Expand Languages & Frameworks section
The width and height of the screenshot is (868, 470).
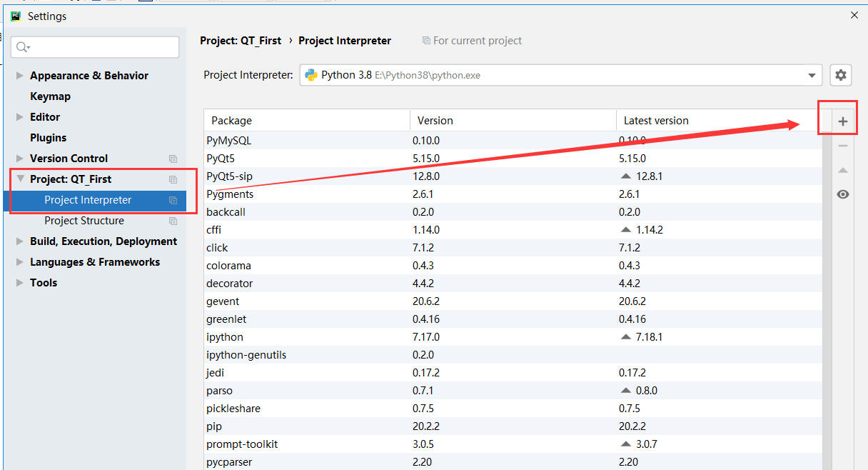click(x=19, y=262)
